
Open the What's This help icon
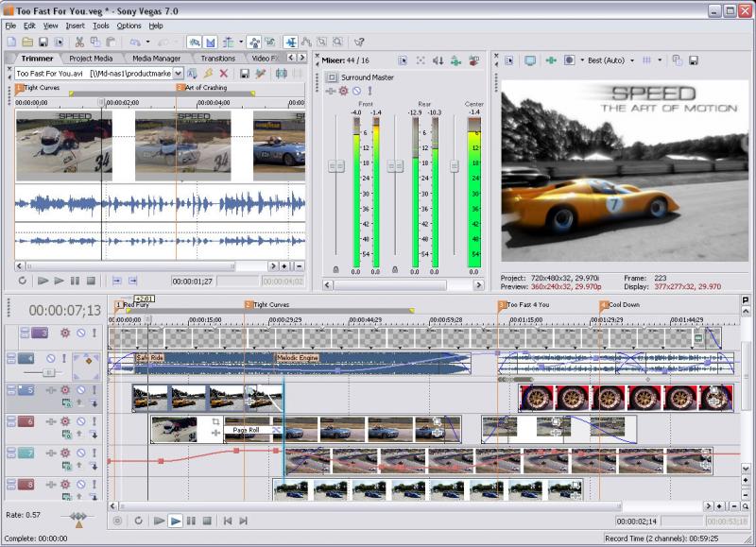point(359,43)
